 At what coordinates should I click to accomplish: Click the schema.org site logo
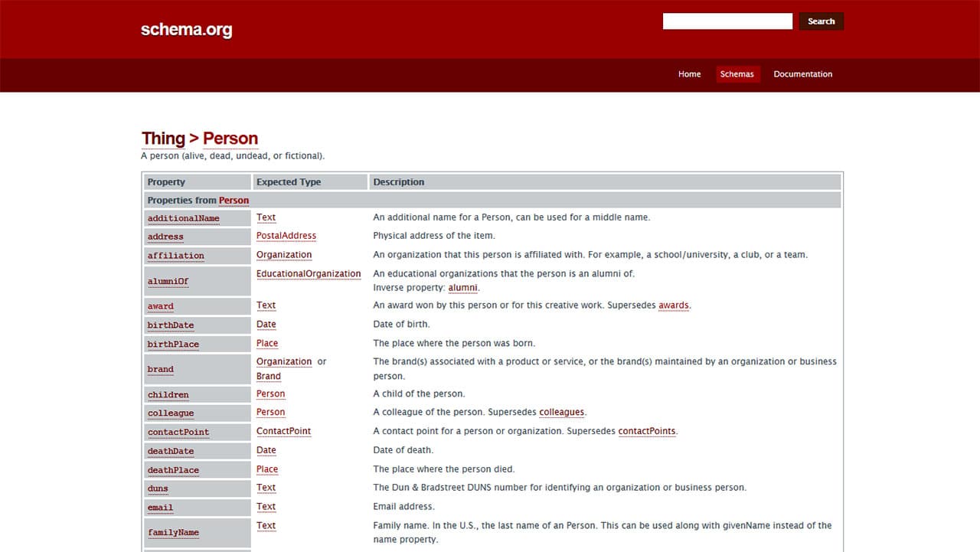click(x=186, y=30)
